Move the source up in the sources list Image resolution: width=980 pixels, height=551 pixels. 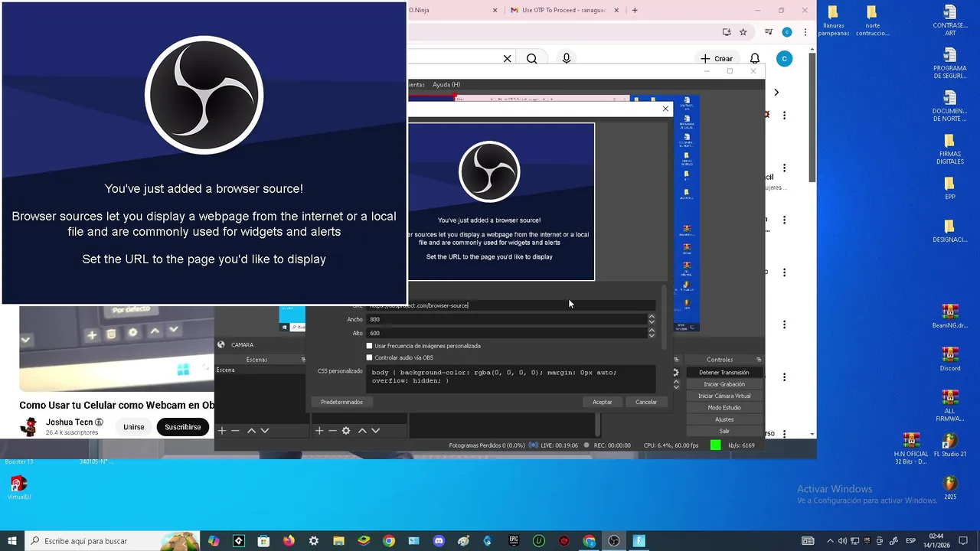pos(362,431)
